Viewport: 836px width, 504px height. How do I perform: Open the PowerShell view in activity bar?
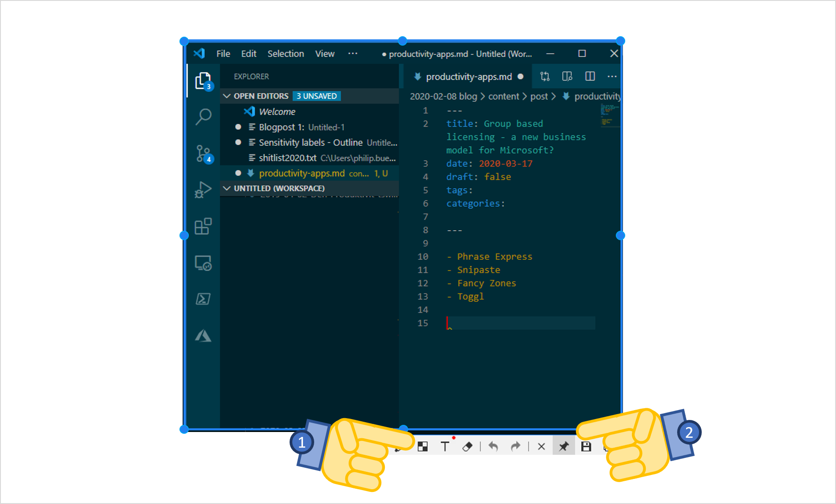[203, 299]
